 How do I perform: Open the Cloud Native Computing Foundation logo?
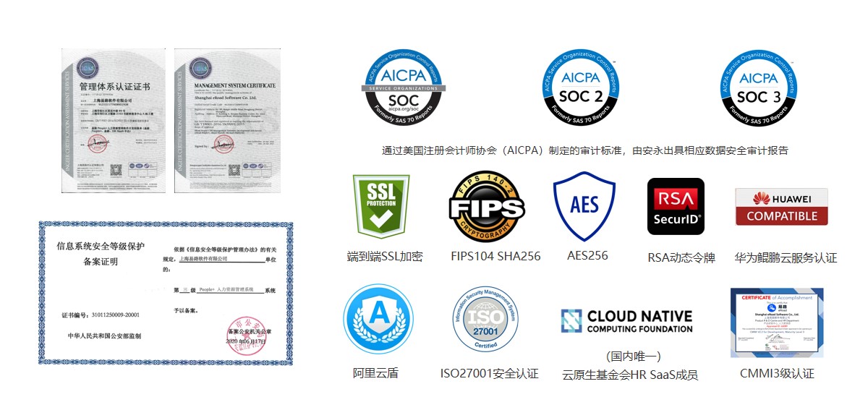626,322
